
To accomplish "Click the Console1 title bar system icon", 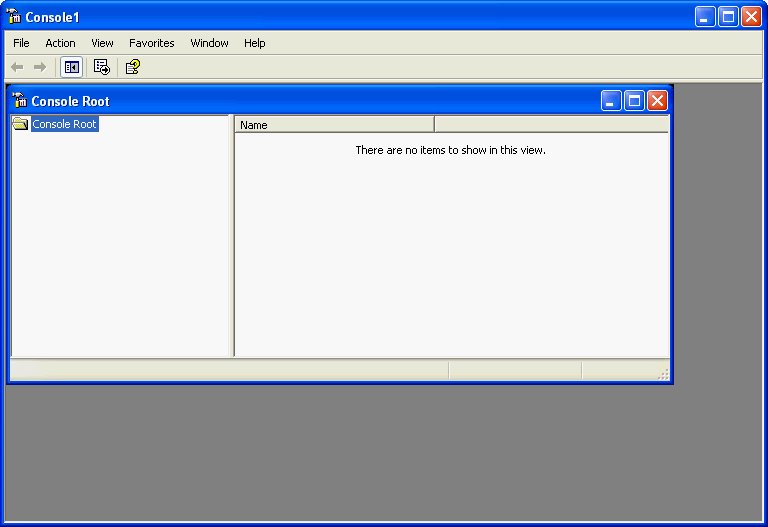I will [x=13, y=17].
